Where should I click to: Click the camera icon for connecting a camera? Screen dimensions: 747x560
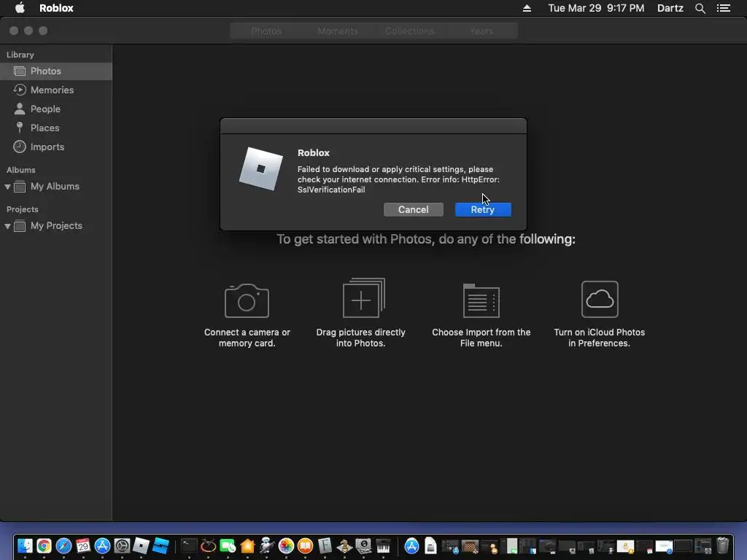click(247, 300)
